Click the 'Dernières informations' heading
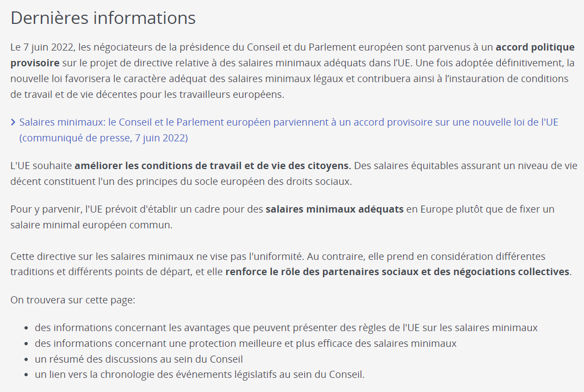 click(103, 18)
